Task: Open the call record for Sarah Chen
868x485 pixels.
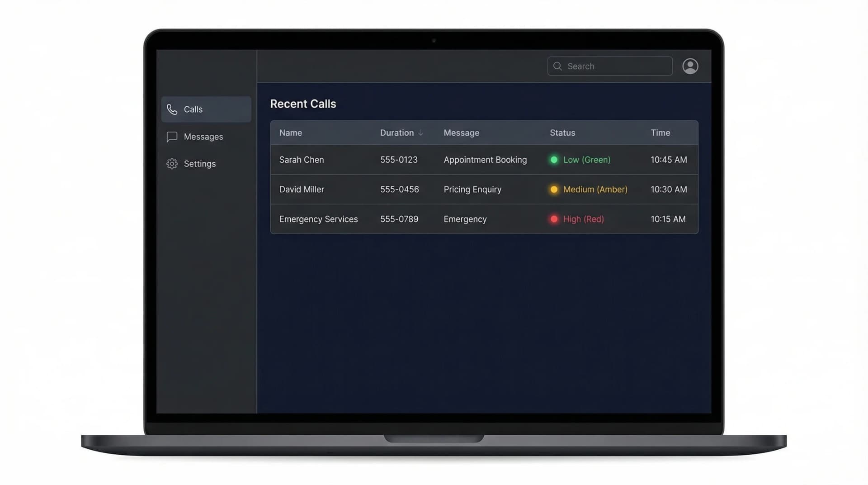Action: [x=302, y=160]
